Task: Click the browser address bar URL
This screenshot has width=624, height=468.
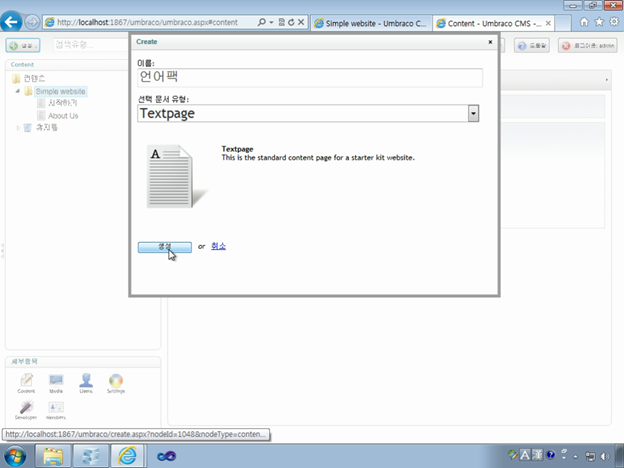Action: point(147,22)
